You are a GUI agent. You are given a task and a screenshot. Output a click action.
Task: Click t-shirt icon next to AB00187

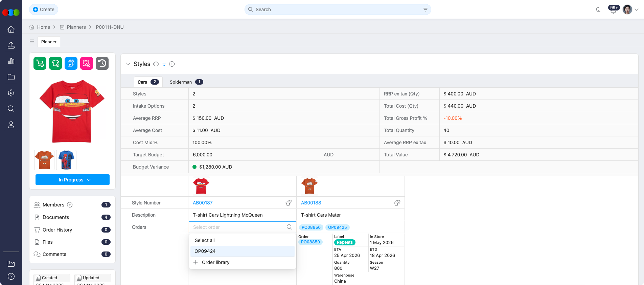pos(289,203)
